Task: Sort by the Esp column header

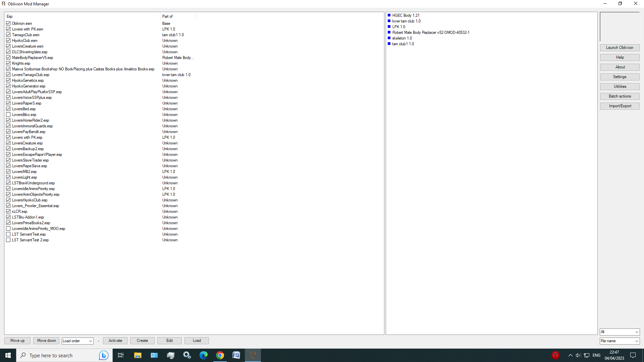Action: 83,16
